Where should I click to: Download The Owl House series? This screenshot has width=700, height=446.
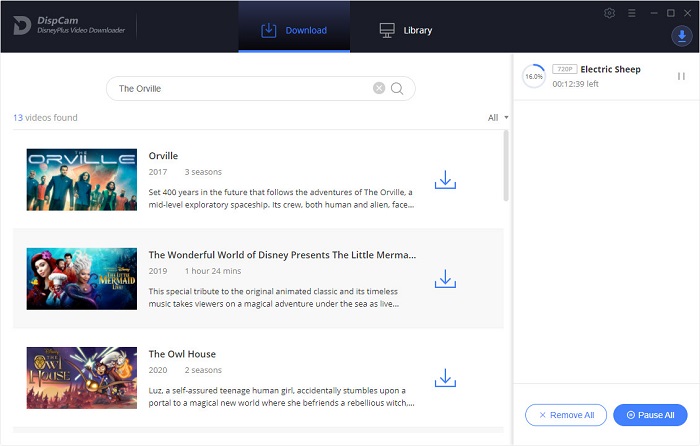click(x=445, y=378)
